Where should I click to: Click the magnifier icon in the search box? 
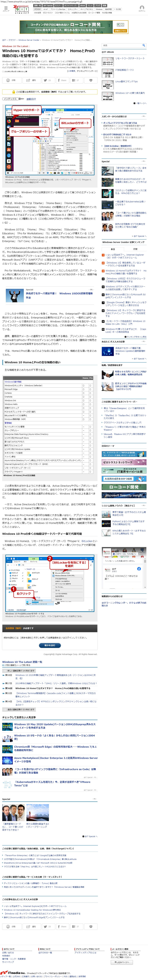(x=144, y=45)
